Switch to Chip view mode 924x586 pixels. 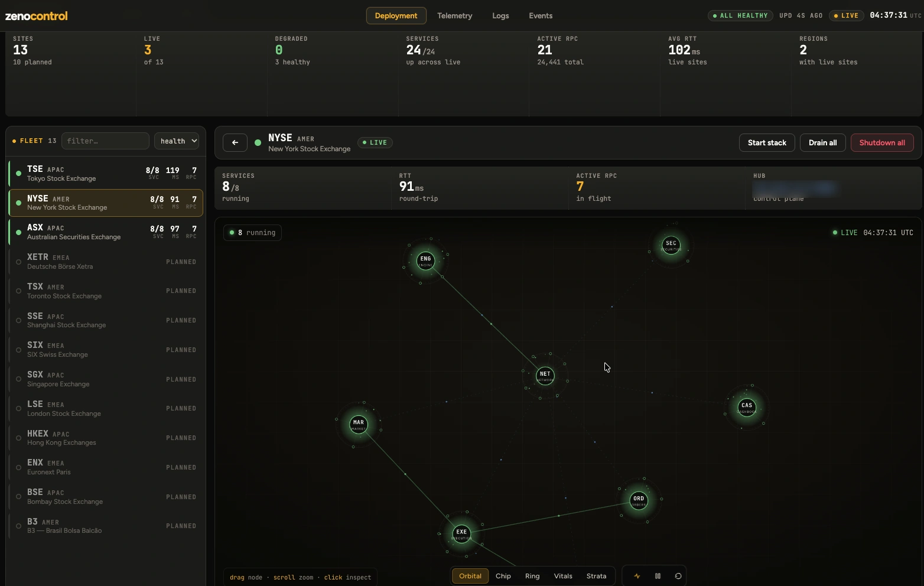coord(503,576)
